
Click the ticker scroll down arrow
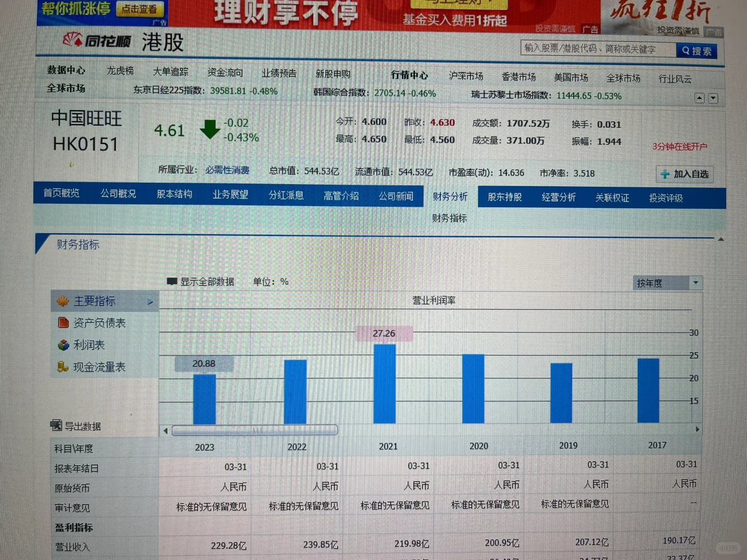(713, 98)
